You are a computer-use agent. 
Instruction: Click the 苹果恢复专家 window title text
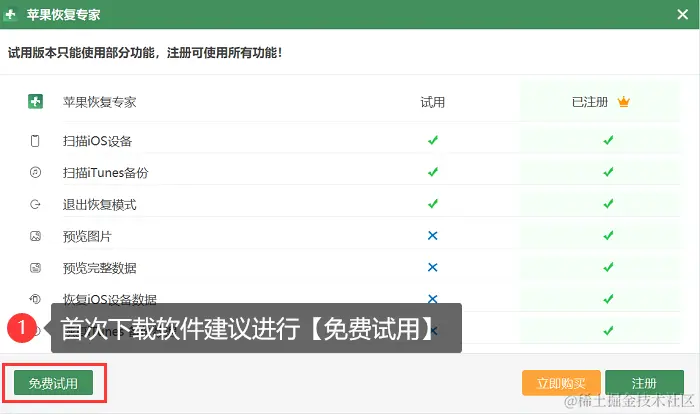63,15
